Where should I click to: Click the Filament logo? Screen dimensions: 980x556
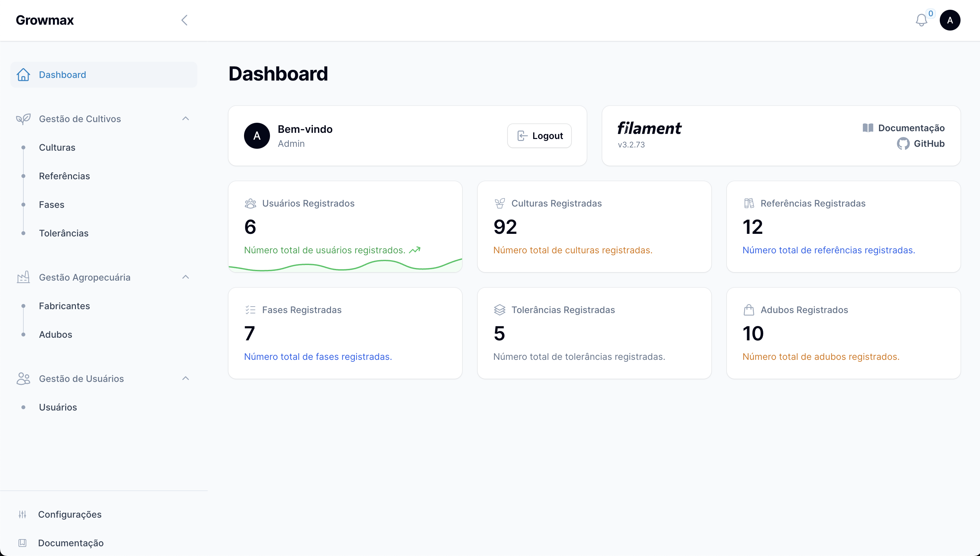(x=649, y=128)
